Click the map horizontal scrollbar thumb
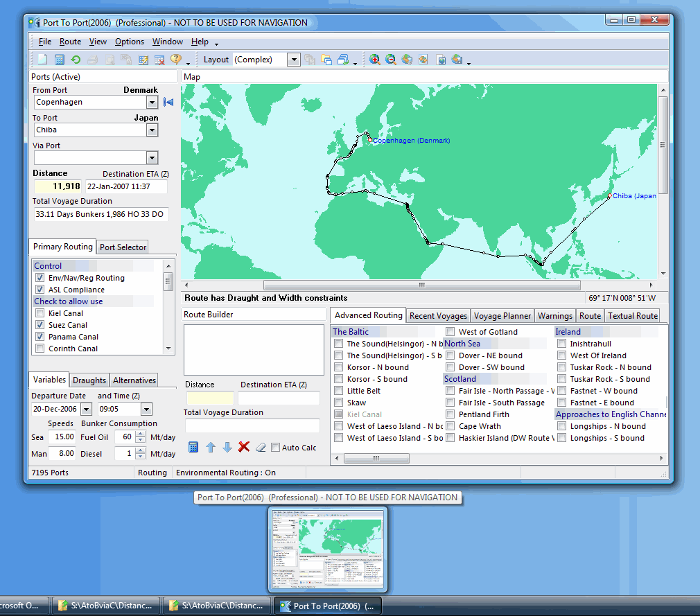 click(422, 285)
